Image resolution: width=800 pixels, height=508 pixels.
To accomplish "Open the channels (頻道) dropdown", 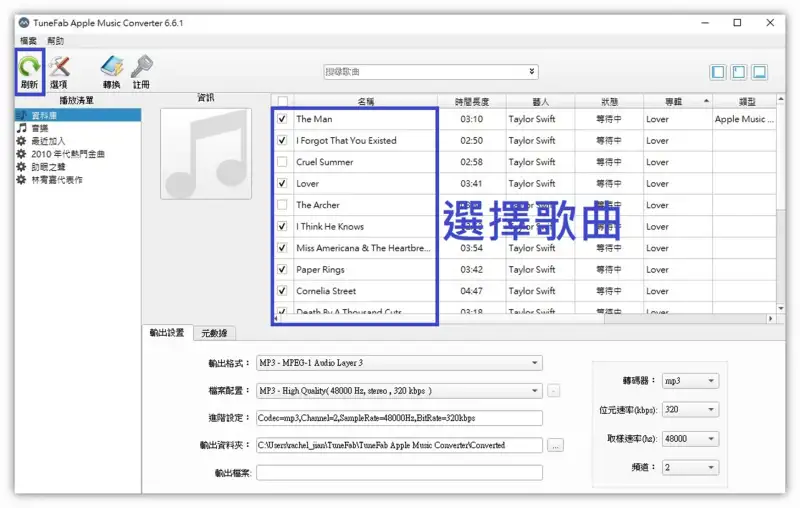I will click(690, 467).
